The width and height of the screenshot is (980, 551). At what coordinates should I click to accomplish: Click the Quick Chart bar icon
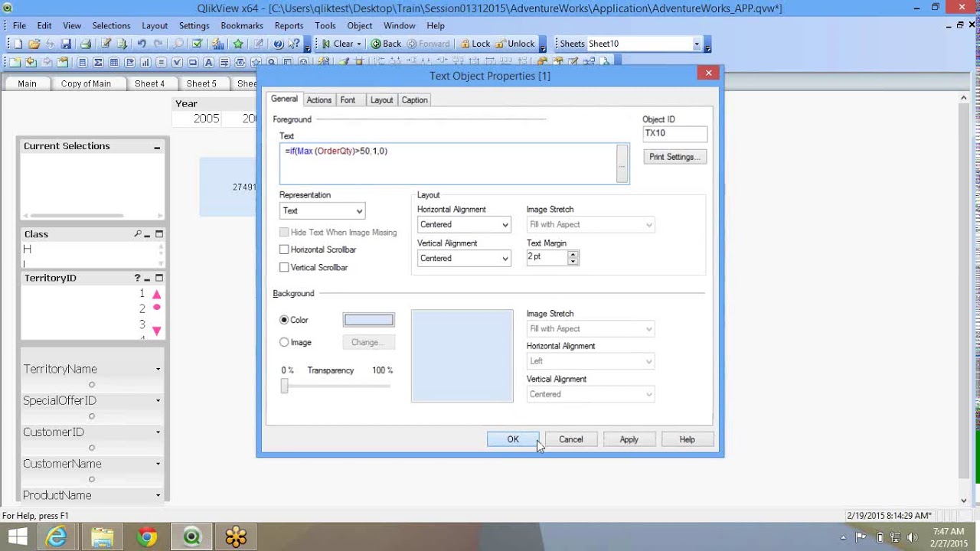(x=217, y=44)
